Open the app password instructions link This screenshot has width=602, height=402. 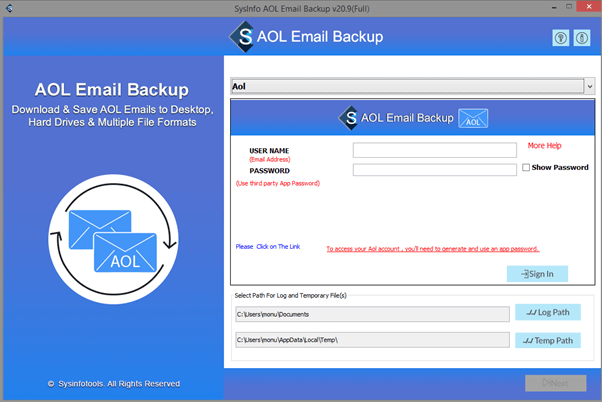point(433,249)
